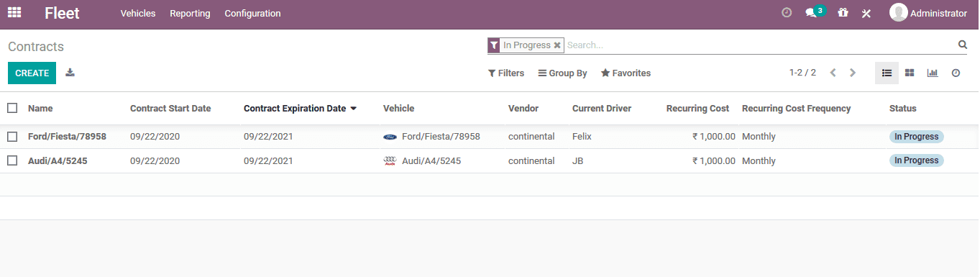
Task: Expand the Filters dropdown
Action: (x=506, y=73)
